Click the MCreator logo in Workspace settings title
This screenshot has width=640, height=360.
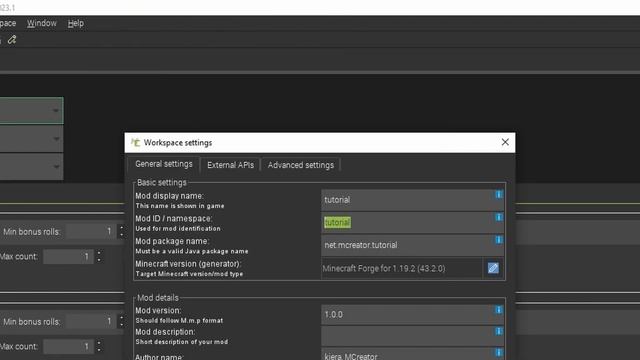(136, 142)
